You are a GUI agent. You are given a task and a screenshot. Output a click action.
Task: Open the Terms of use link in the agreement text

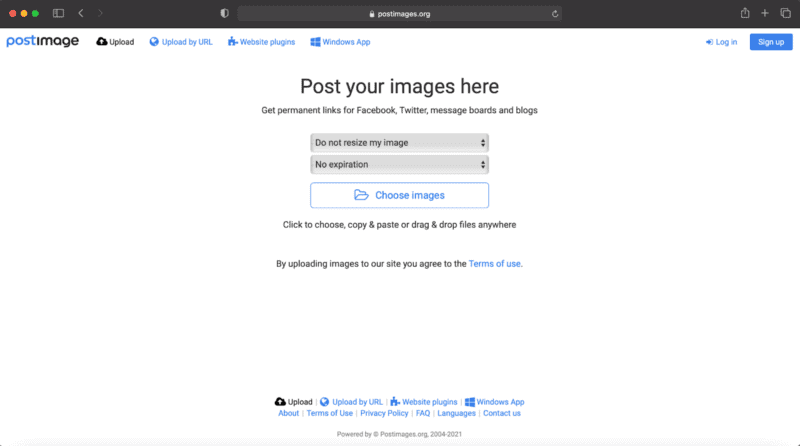(494, 264)
